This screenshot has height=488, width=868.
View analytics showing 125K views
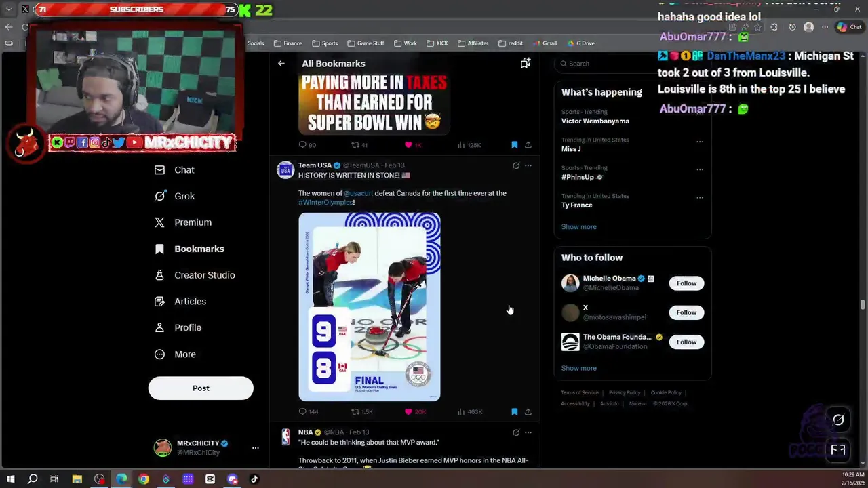click(469, 144)
